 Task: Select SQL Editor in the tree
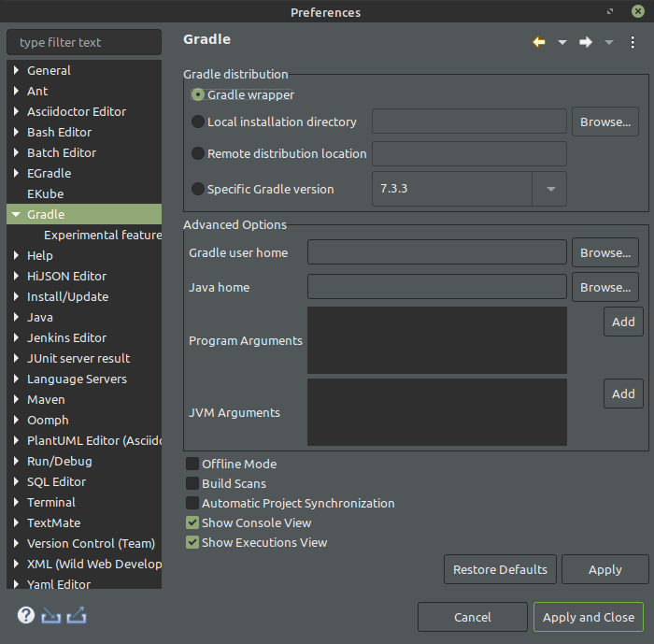click(x=56, y=481)
